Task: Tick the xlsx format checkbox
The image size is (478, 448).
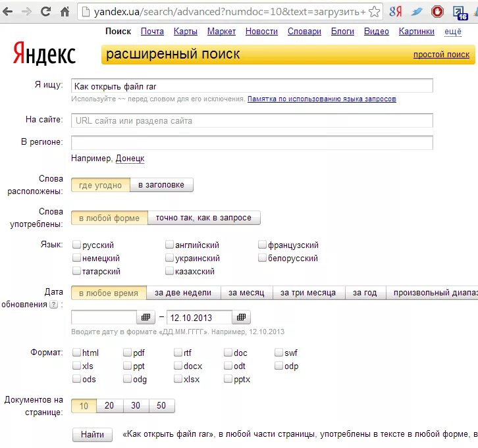Action: [x=178, y=379]
